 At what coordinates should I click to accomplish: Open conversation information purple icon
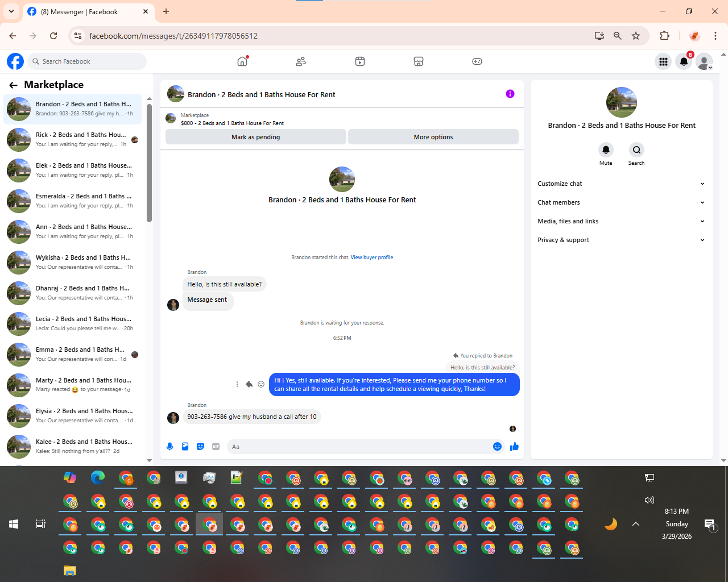(510, 94)
